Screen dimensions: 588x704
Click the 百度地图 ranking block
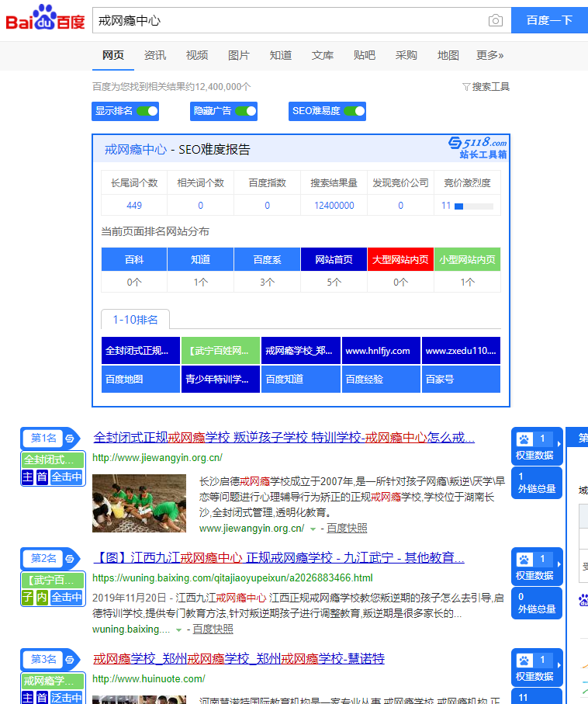[x=140, y=380]
